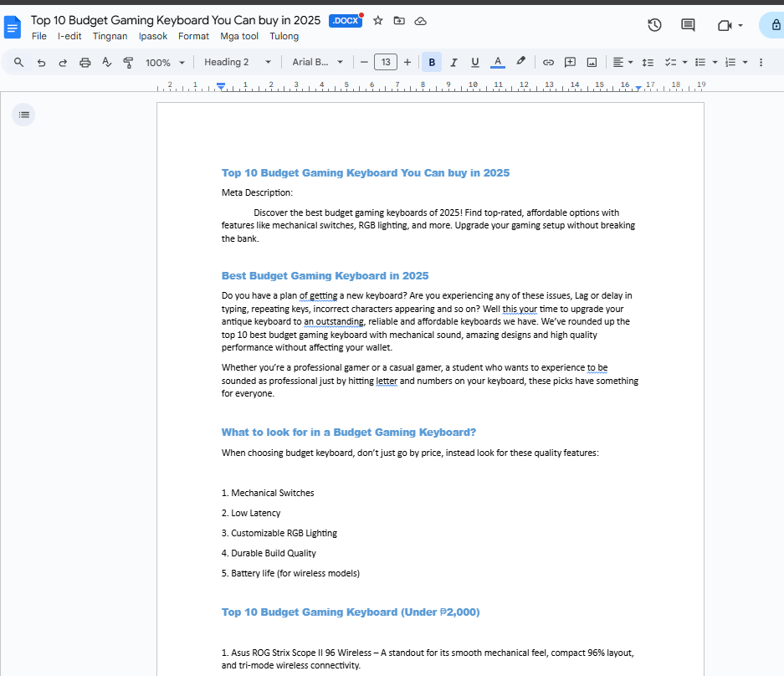
Task: Open the zoom level dropdown
Action: click(x=165, y=63)
